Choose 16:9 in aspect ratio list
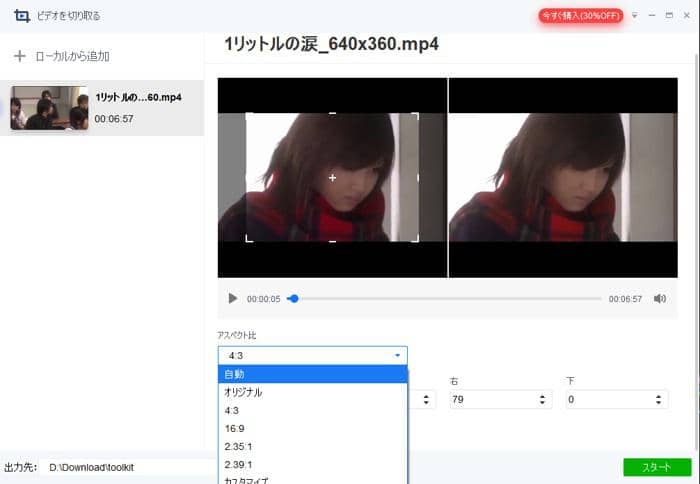 [x=312, y=429]
